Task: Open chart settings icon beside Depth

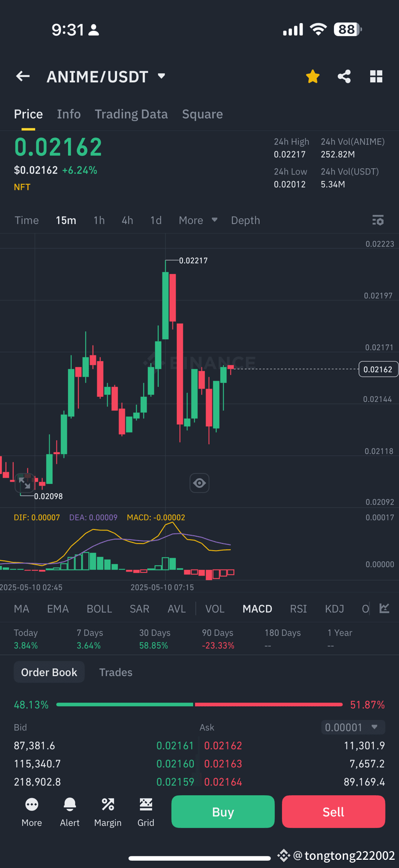Action: point(378,220)
